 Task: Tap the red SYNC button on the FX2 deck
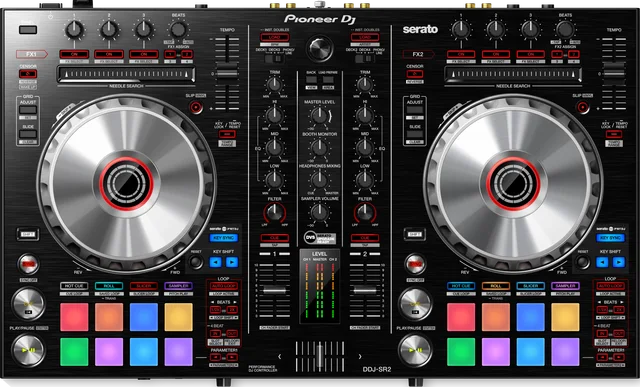(415, 264)
